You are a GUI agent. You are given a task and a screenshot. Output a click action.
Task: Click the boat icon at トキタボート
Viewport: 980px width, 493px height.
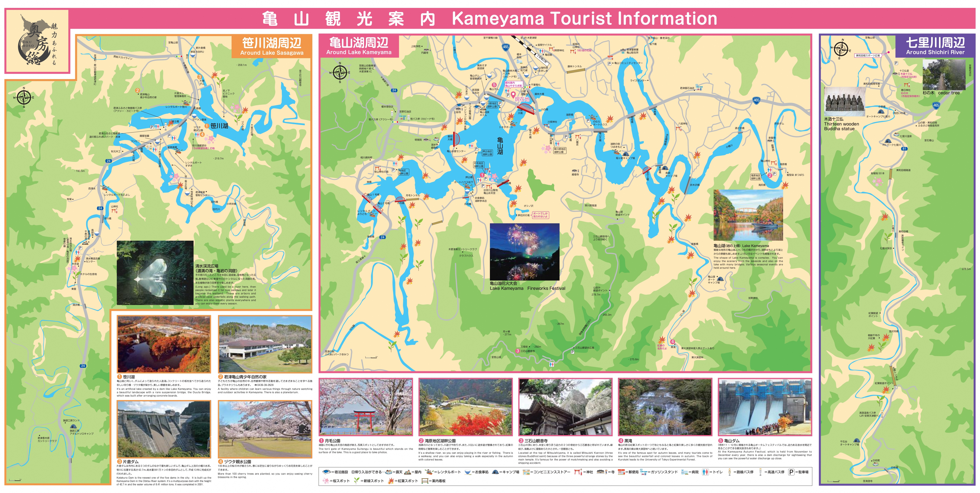[x=513, y=124]
